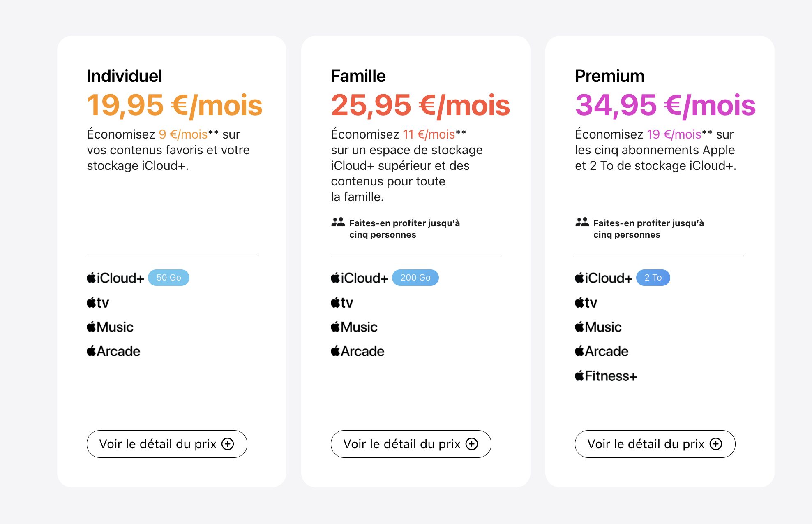Click the 50 Go storage badge
This screenshot has width=812, height=524.
coord(168,278)
